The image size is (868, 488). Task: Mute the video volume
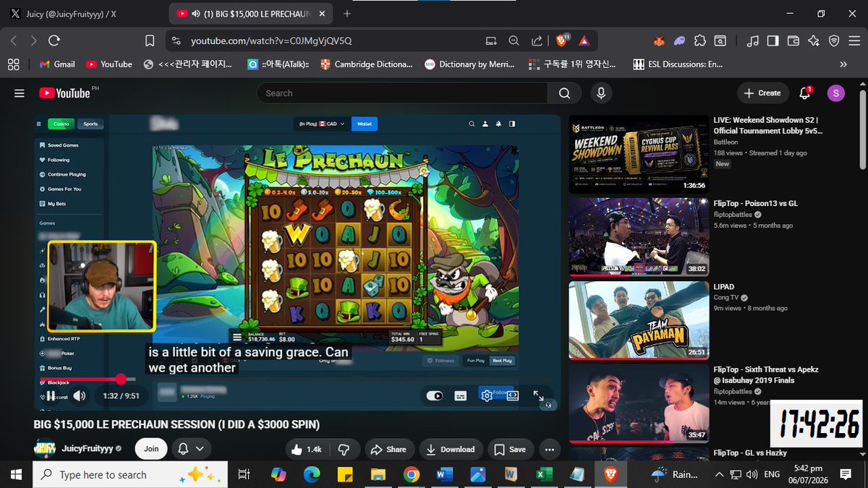click(80, 395)
